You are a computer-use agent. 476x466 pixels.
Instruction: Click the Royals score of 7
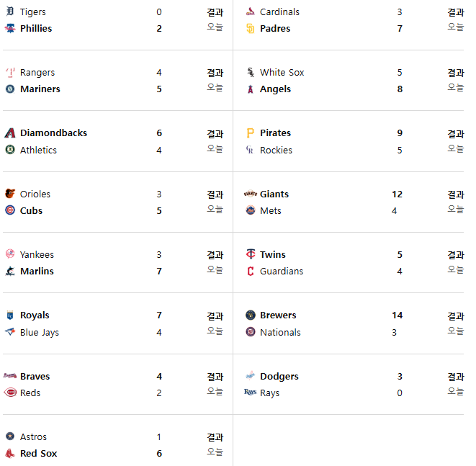pyautogui.click(x=159, y=315)
